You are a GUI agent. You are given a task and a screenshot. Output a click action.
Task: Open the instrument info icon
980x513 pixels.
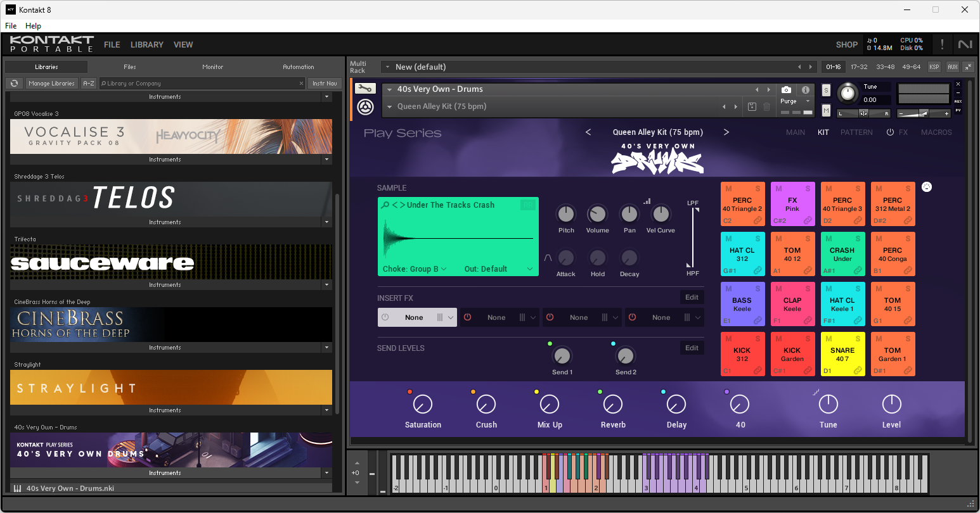pyautogui.click(x=806, y=90)
